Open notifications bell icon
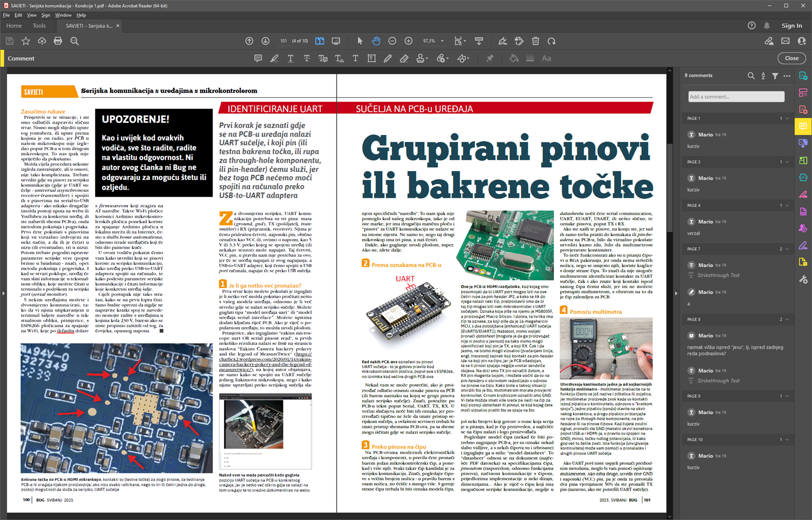Viewport: 812px width, 520px height. click(x=767, y=25)
